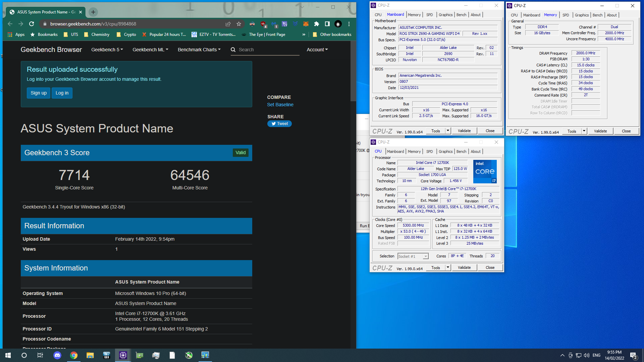Open the blue double-checkmark extension
Viewport: 644px width, 362px height.
pos(295,24)
